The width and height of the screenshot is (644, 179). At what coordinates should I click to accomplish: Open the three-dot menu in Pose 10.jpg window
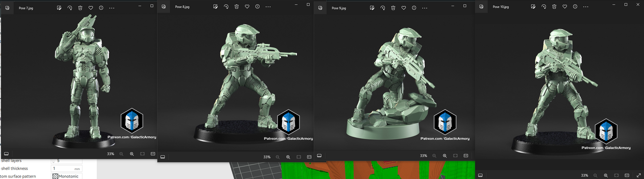[586, 7]
